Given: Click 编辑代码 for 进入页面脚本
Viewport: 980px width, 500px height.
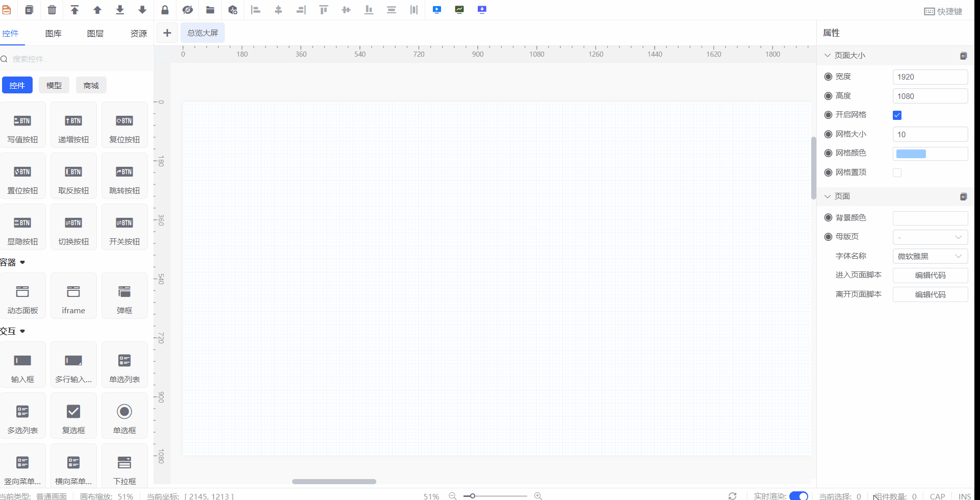Looking at the screenshot, I should pos(930,275).
